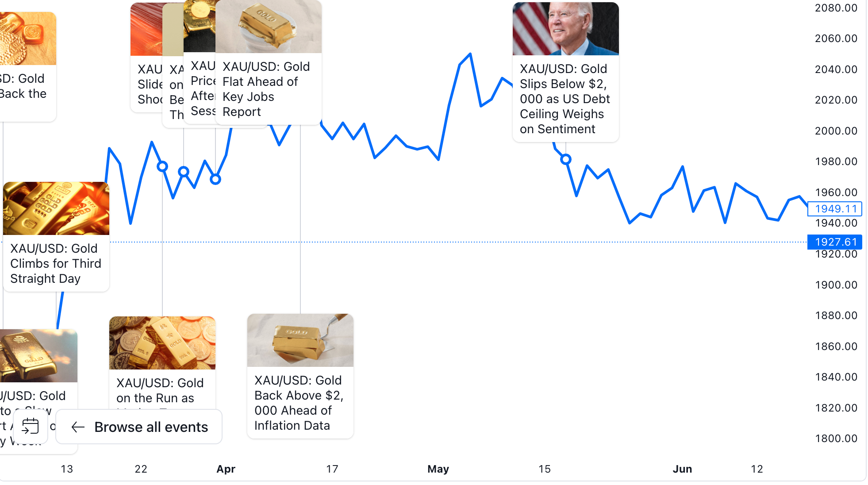Click the red thumbnail on the 'Slide' card
The height and width of the screenshot is (485, 868).
146,29
